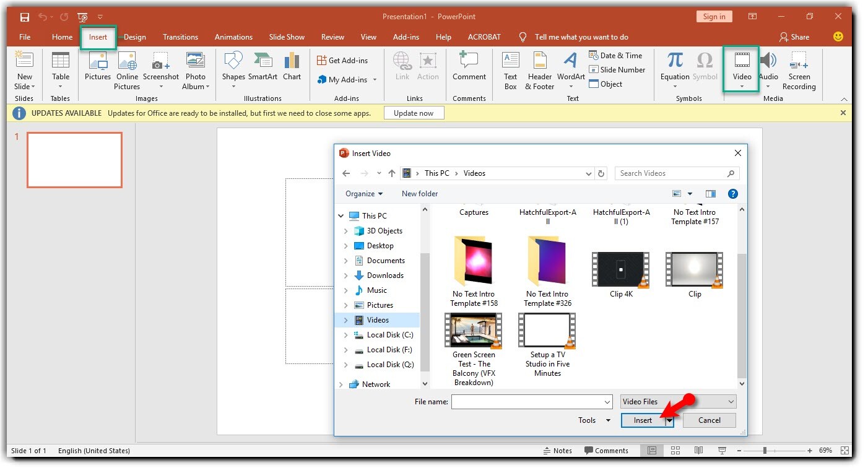The image size is (868, 473).
Task: Open the File tab
Action: (x=25, y=37)
